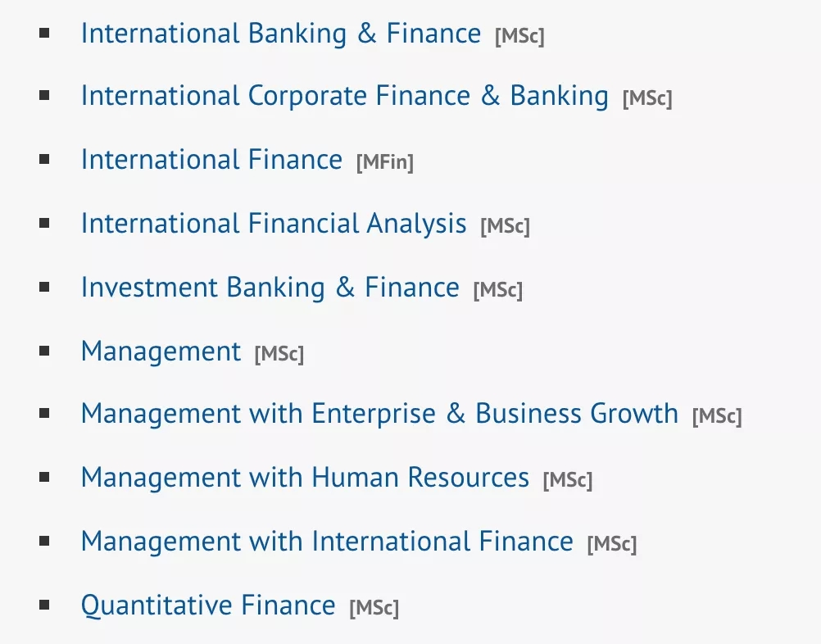Click MSc label next to Management with Human Resources
Viewport: 821px width, 644px height.
(x=567, y=480)
